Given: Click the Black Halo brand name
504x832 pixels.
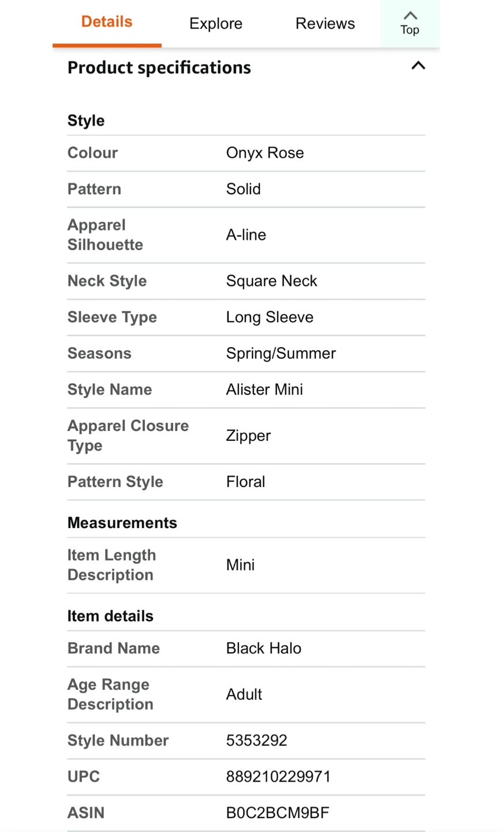Looking at the screenshot, I should click(x=264, y=648).
